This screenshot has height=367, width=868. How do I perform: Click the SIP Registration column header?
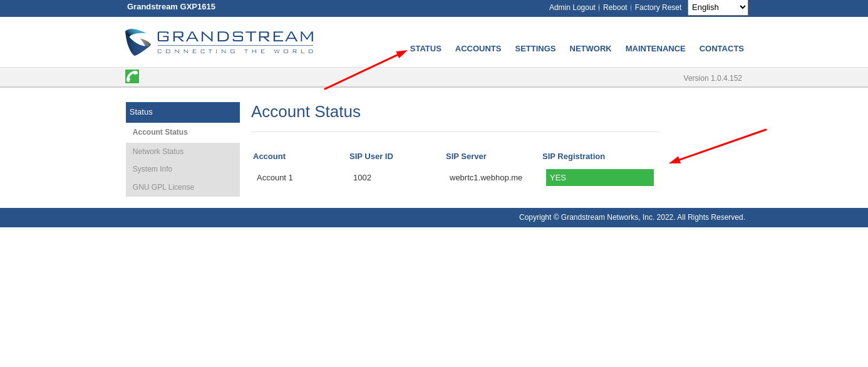[x=574, y=156]
